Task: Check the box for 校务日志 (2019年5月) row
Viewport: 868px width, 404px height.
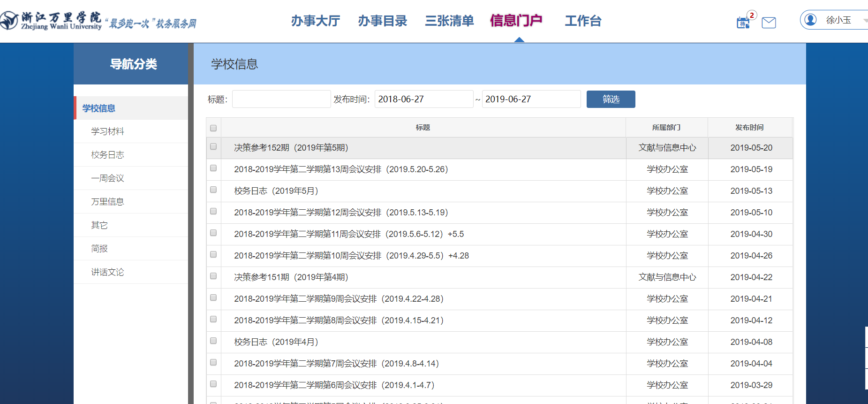Action: tap(213, 190)
